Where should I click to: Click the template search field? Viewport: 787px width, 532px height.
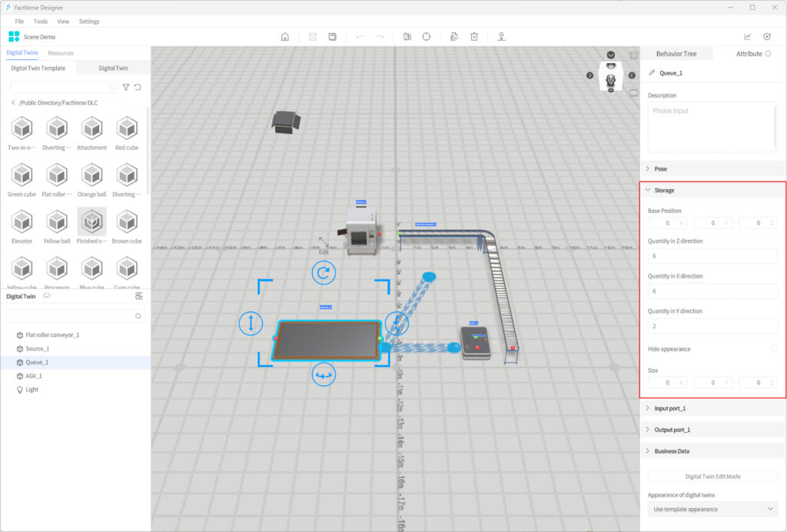pyautogui.click(x=64, y=88)
